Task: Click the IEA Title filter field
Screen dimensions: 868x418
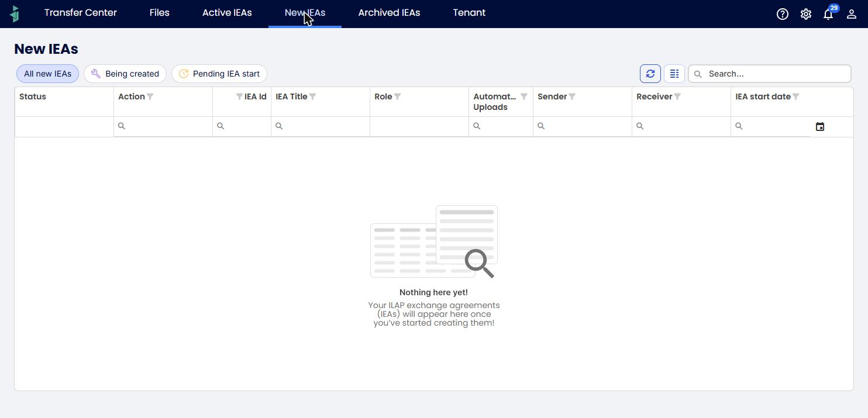Action: coord(321,126)
